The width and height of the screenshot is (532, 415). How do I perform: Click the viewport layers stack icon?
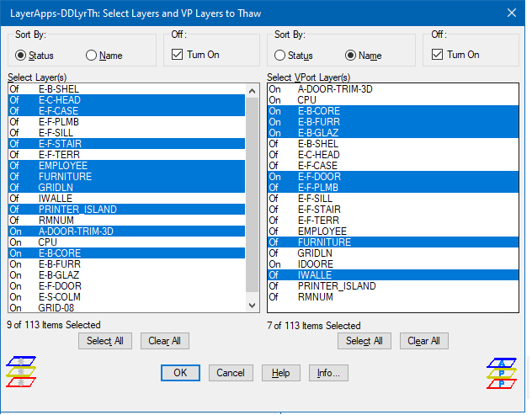click(x=502, y=373)
